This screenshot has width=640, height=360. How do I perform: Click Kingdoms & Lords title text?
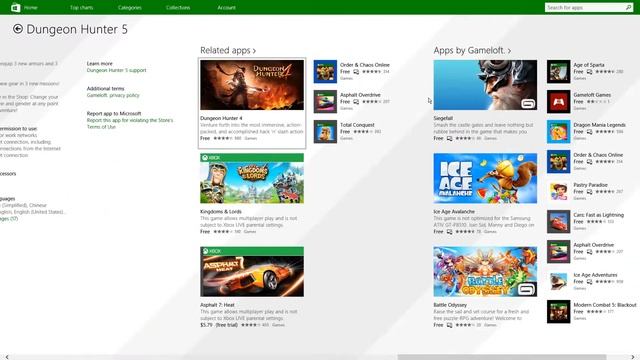click(221, 211)
